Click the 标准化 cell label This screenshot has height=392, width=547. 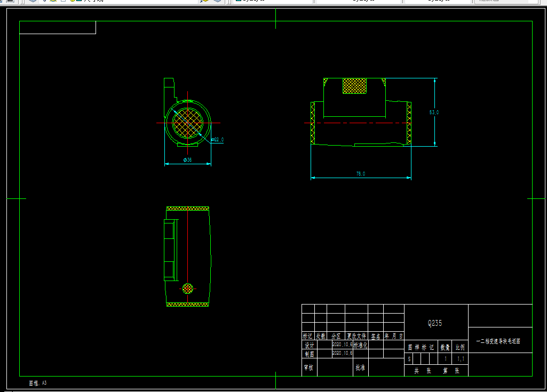[361, 345]
